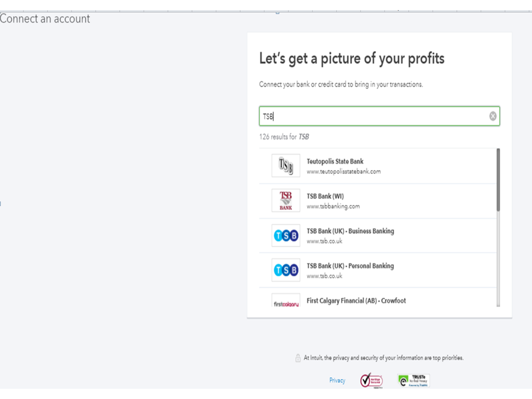Select TSB Bank (UK) - Business Banking
The image size is (532, 399).
(x=350, y=231)
